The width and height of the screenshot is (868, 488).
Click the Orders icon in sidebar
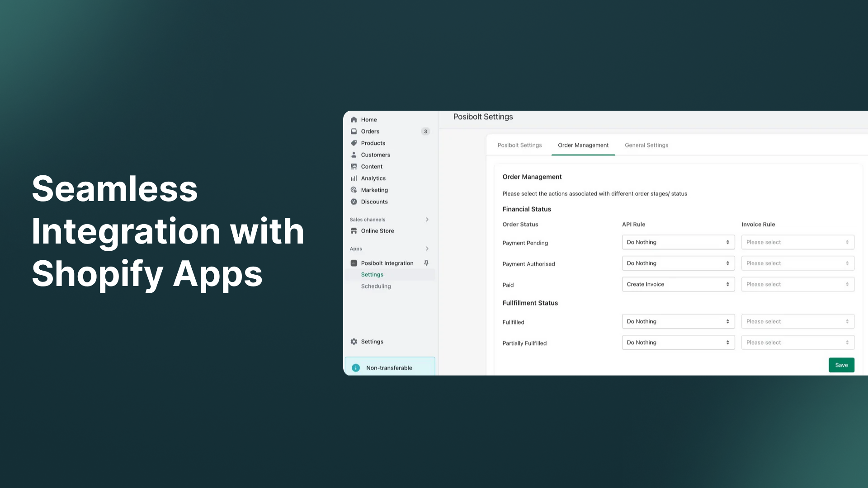354,131
